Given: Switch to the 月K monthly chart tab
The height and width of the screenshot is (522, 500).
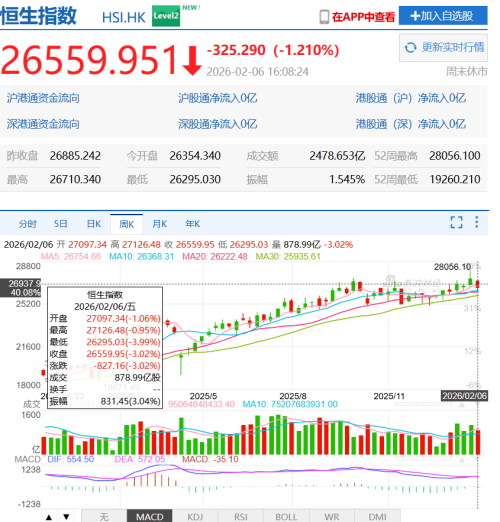Looking at the screenshot, I should [x=159, y=224].
